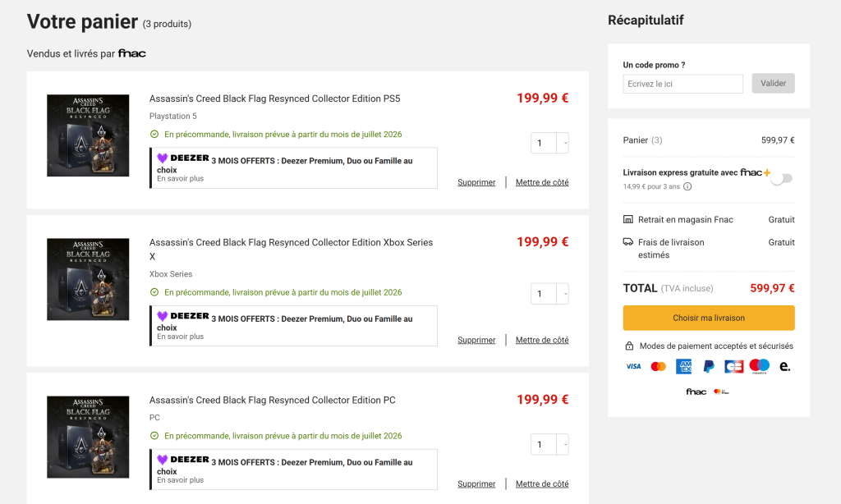
Task: Click the Panier subtotal 599,97 €
Action: (778, 140)
